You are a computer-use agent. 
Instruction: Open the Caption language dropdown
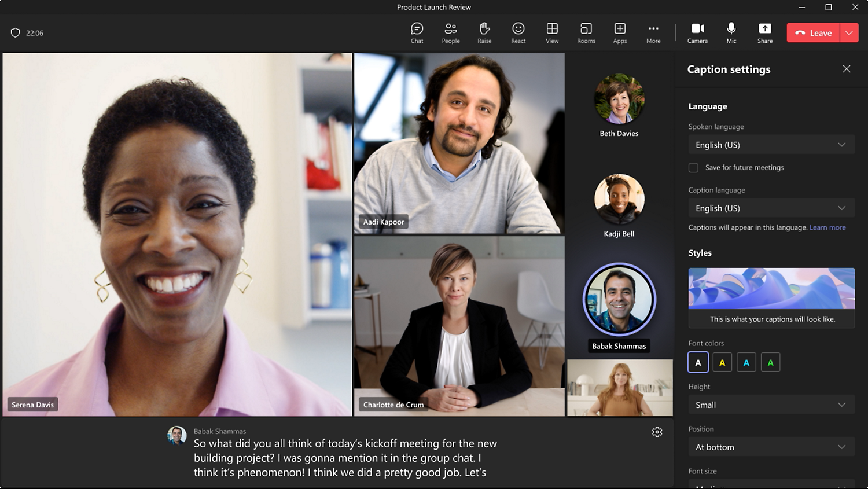[x=771, y=208]
